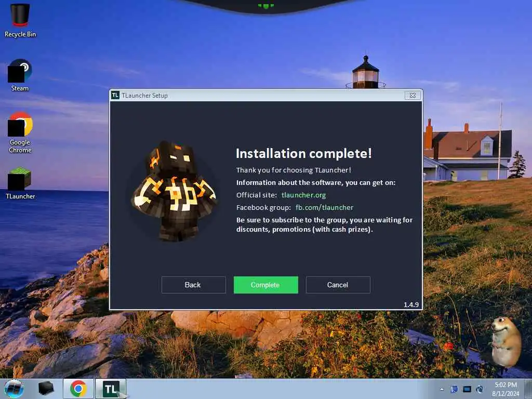Image resolution: width=532 pixels, height=399 pixels.
Task: Open the Google Chrome desktop shortcut
Action: [x=20, y=132]
